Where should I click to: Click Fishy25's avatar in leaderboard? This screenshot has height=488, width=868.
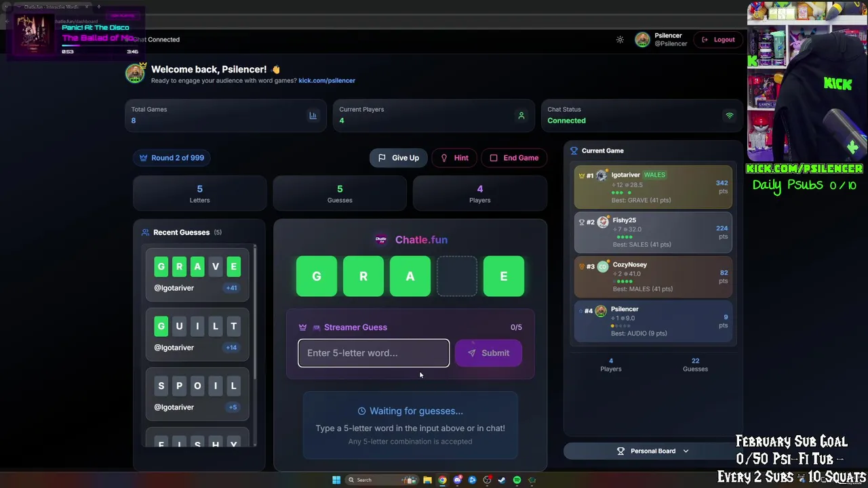(x=603, y=222)
